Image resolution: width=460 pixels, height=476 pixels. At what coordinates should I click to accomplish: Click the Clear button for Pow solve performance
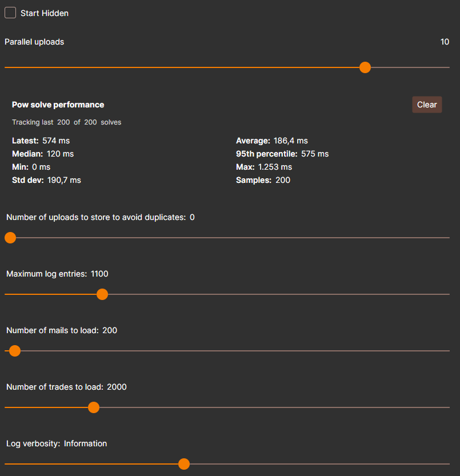(427, 105)
